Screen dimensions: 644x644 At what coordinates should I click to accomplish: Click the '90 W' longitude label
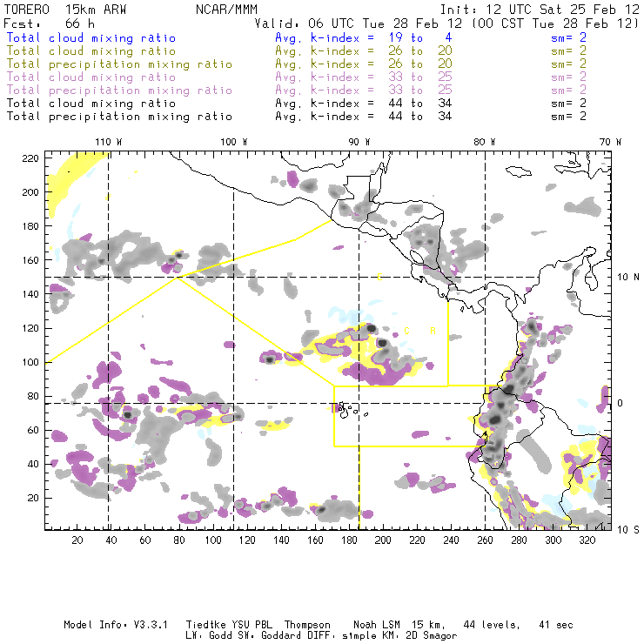pyautogui.click(x=359, y=142)
